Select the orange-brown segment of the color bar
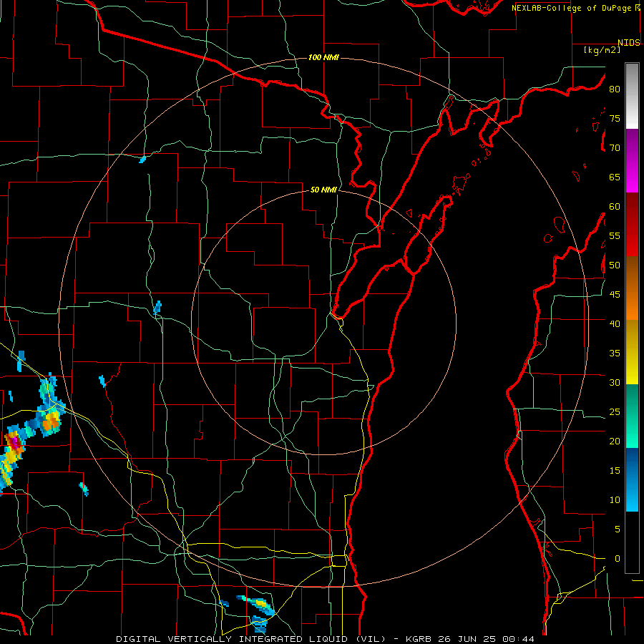The height and width of the screenshot is (644, 644). click(x=632, y=288)
